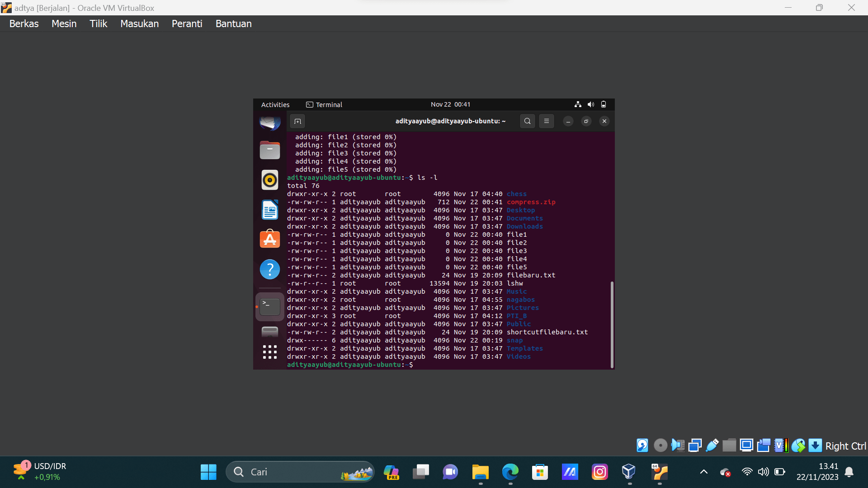The height and width of the screenshot is (488, 868).
Task: Click the network adapters status icon
Action: pos(695,446)
